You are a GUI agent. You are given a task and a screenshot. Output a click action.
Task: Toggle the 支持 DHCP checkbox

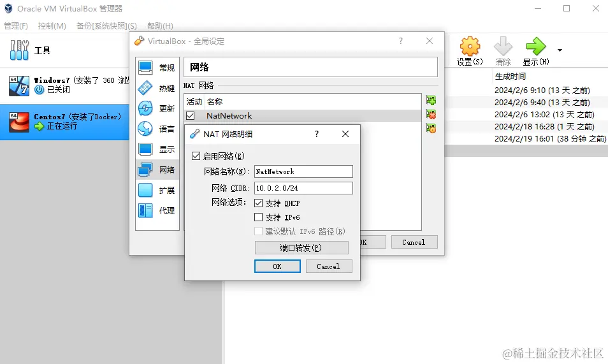coord(258,203)
